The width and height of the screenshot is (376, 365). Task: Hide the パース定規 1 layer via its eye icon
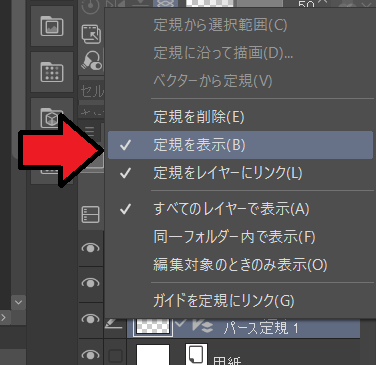90,319
